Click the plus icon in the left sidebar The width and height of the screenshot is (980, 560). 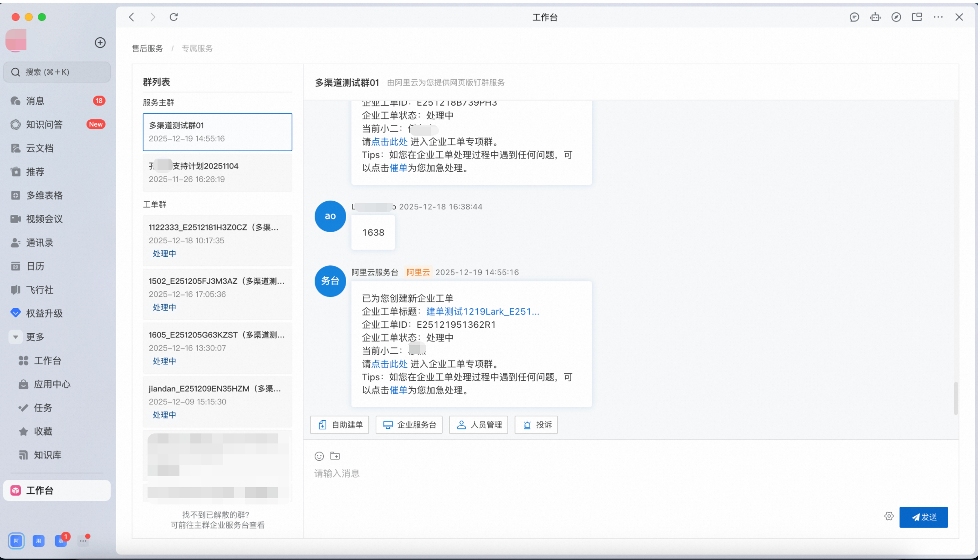click(100, 43)
